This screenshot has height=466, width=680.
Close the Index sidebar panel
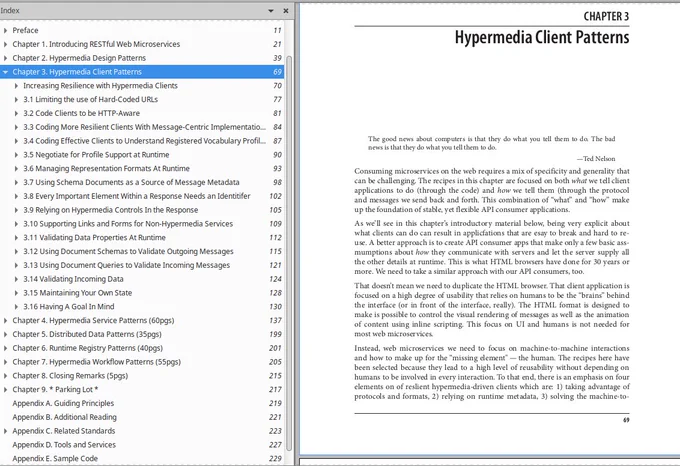tap(286, 11)
